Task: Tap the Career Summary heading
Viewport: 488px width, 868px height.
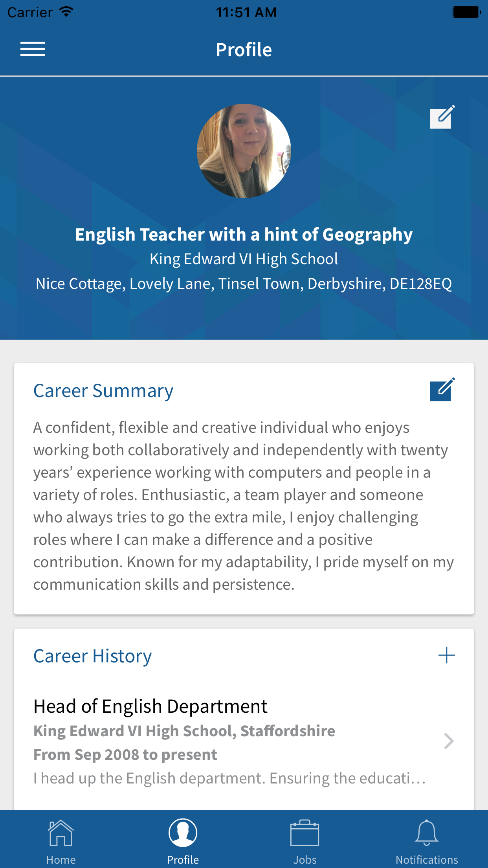Action: pyautogui.click(x=103, y=391)
